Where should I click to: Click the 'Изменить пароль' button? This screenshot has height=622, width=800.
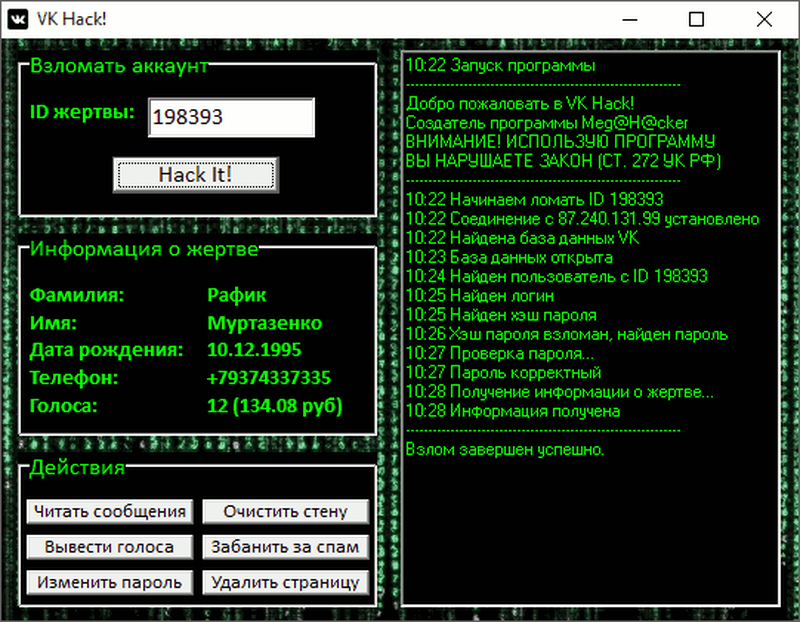click(110, 582)
